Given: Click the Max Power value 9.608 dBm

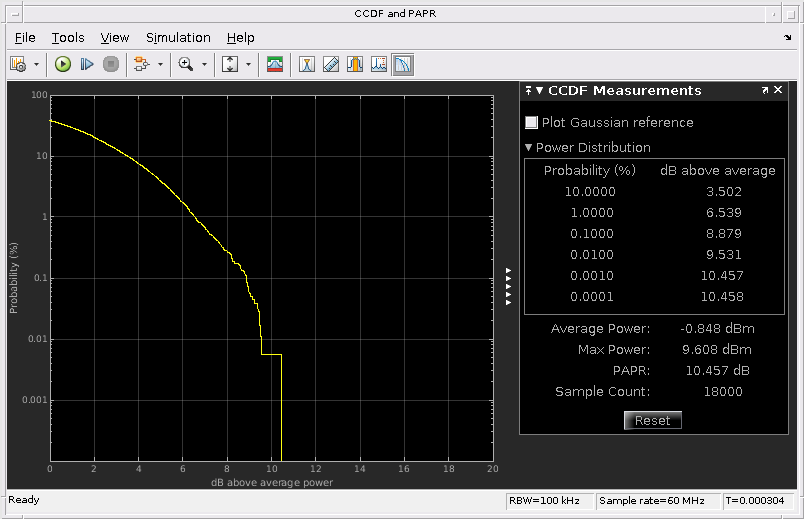Looking at the screenshot, I should coord(716,350).
